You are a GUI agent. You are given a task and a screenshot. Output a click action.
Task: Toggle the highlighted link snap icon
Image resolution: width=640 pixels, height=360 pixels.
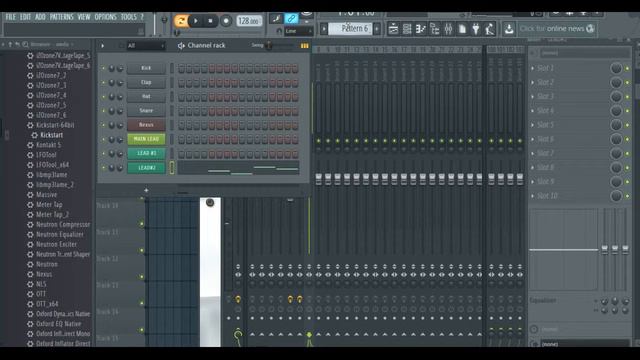click(x=291, y=18)
